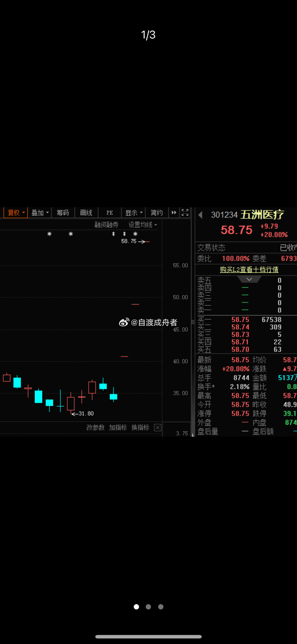Collapse order book with chevron arrow
297x644 pixels.
[249, 279]
